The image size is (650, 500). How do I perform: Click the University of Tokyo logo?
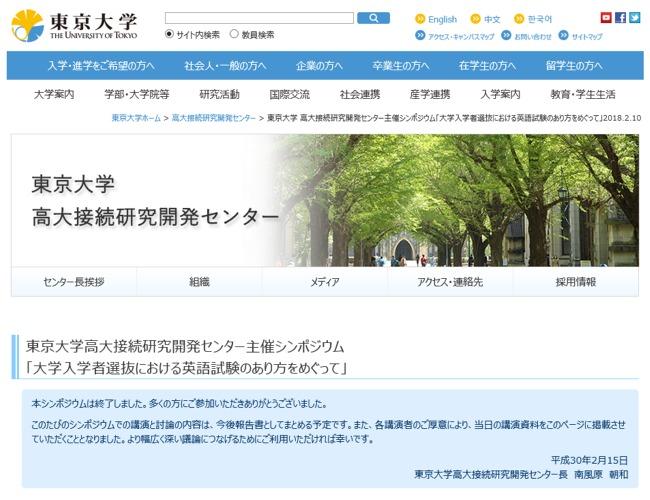[x=74, y=26]
